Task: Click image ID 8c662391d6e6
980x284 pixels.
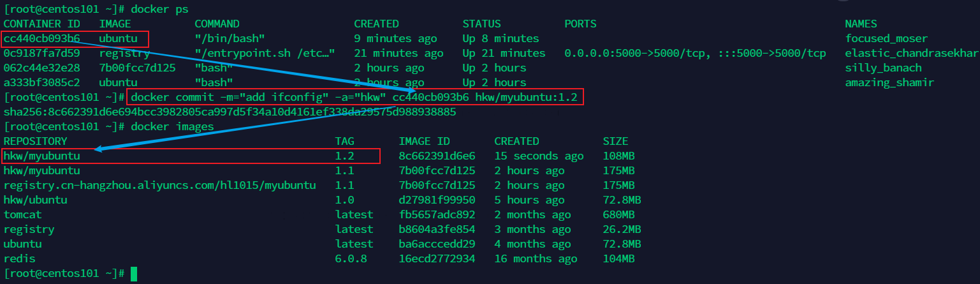Action: [x=437, y=156]
